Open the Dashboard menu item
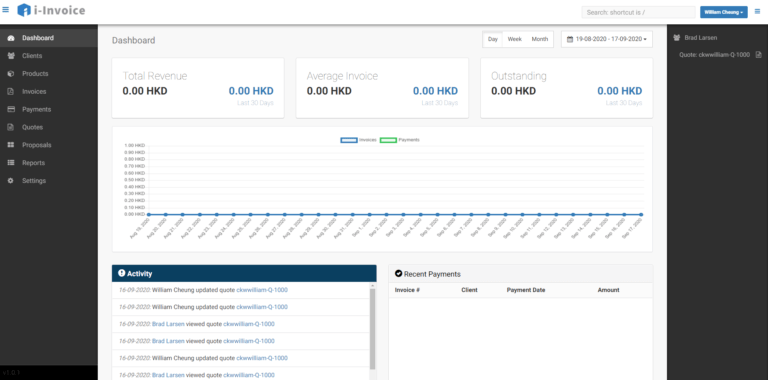This screenshot has width=768, height=380. coord(48,38)
